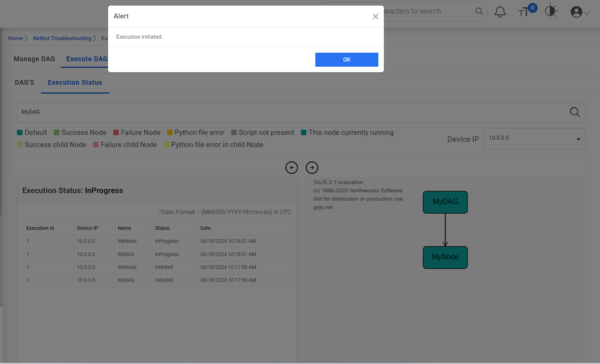
Task: Click the top search magnifier icon
Action: pos(479,11)
